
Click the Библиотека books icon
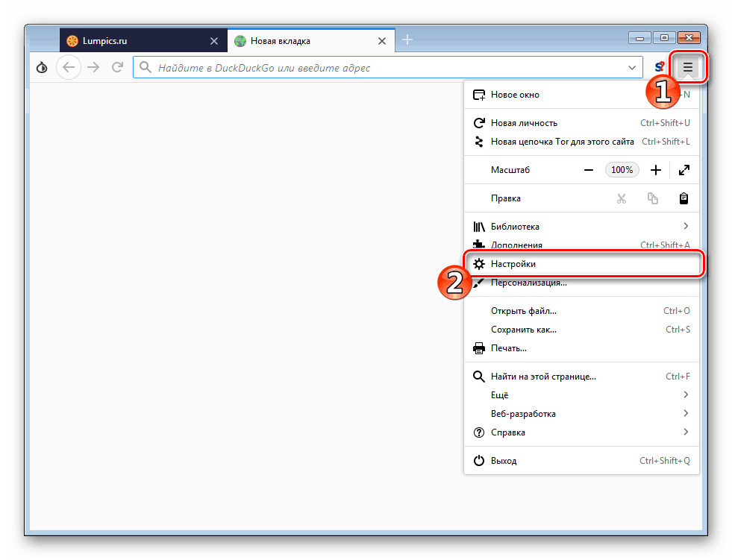[x=479, y=227]
